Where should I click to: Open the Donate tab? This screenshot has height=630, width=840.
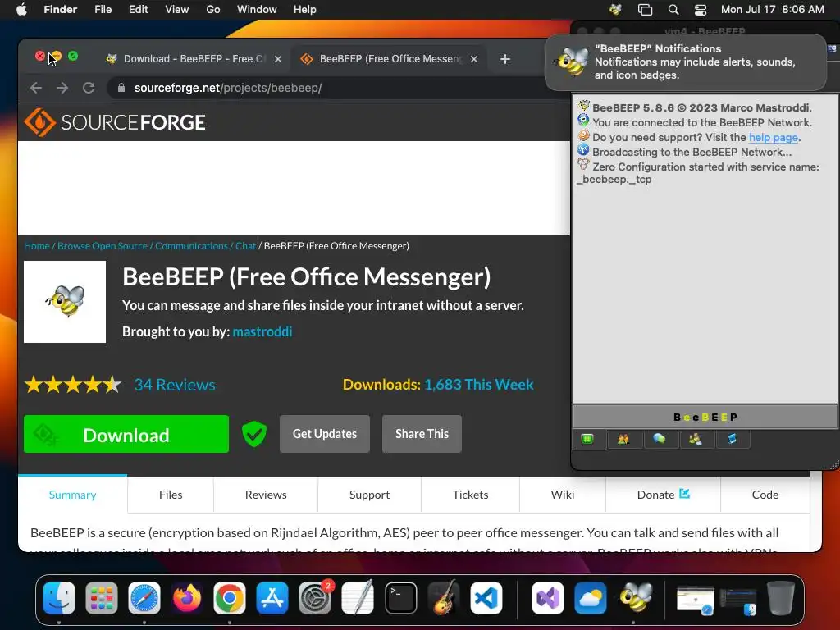(x=663, y=495)
